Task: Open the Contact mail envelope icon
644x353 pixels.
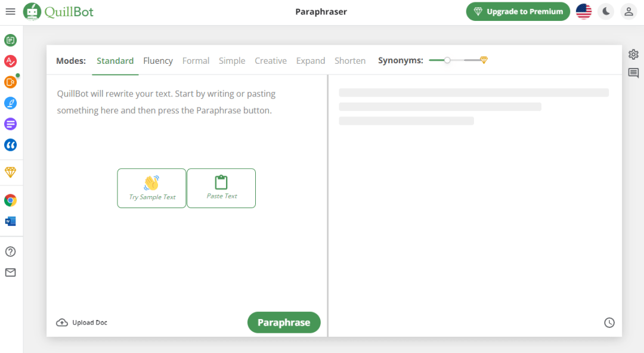Action: click(x=10, y=273)
